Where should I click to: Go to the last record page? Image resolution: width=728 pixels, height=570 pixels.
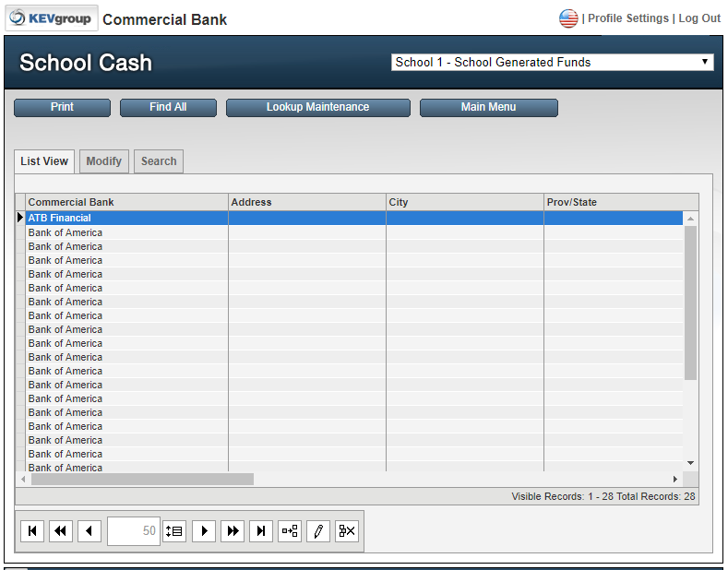coord(261,530)
